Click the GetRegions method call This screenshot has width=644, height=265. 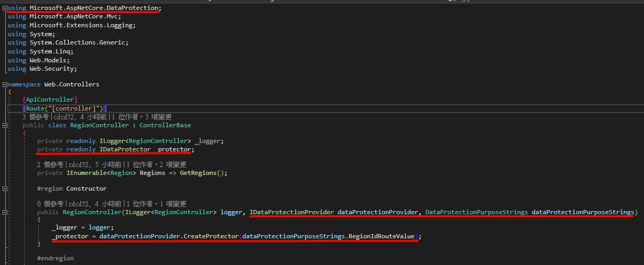pos(199,173)
